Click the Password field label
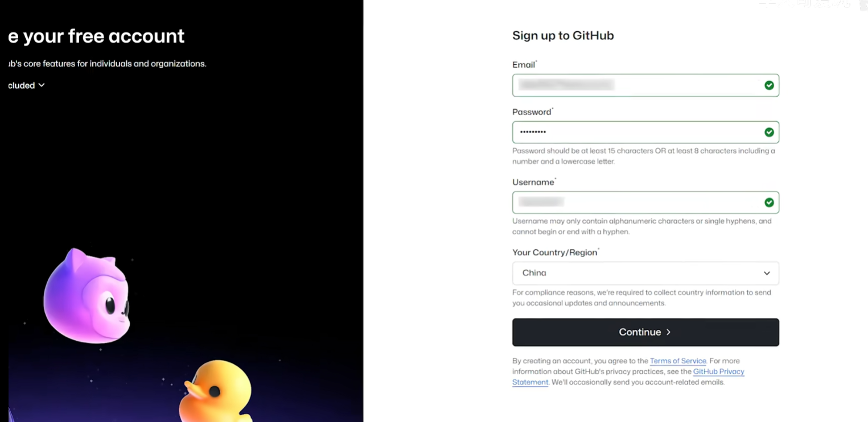 532,112
